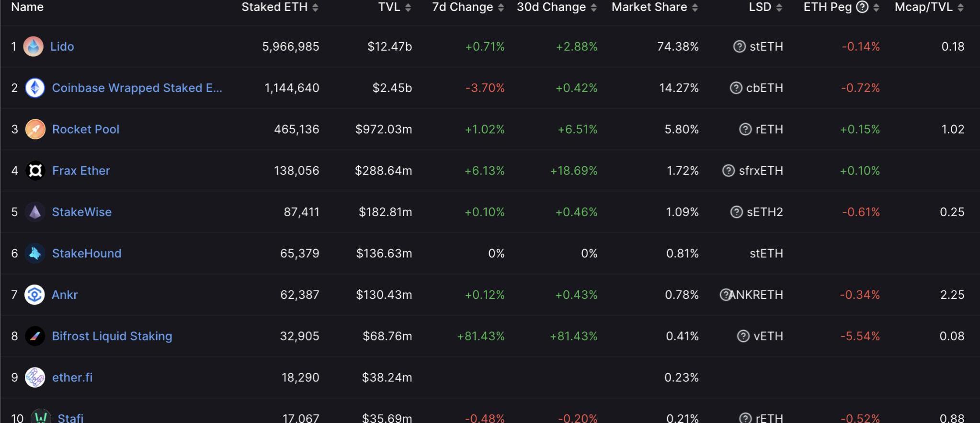
Task: Click the Rocket Pool rocket logo
Action: [35, 129]
